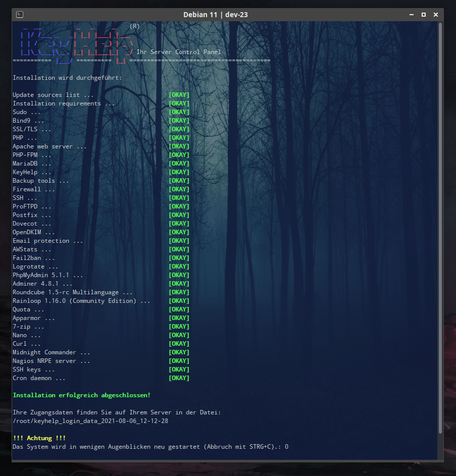
Task: Close the Debian 11 dev-23 window
Action: click(435, 15)
